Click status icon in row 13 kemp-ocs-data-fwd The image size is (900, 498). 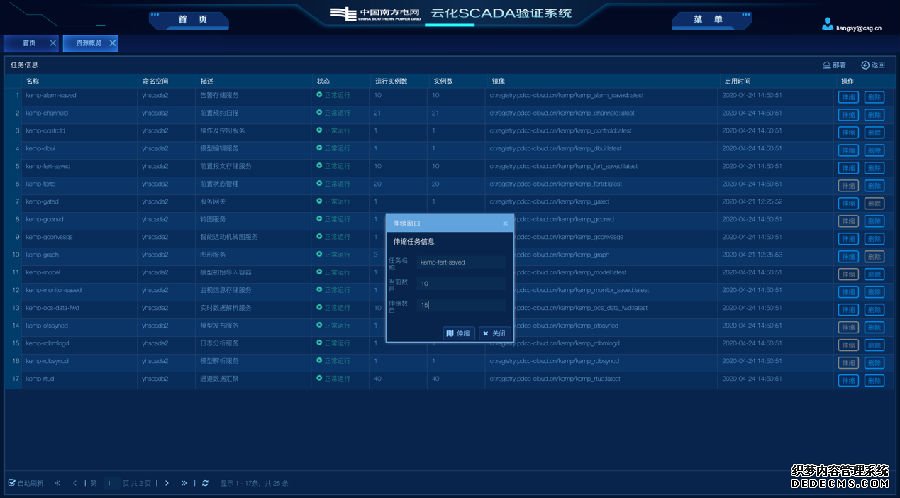pos(319,308)
